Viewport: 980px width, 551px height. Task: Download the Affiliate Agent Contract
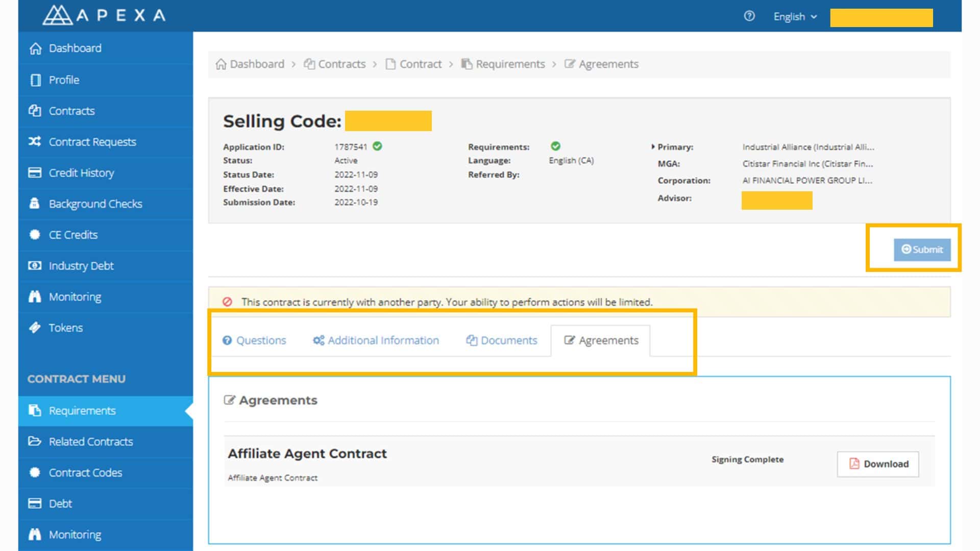point(877,464)
